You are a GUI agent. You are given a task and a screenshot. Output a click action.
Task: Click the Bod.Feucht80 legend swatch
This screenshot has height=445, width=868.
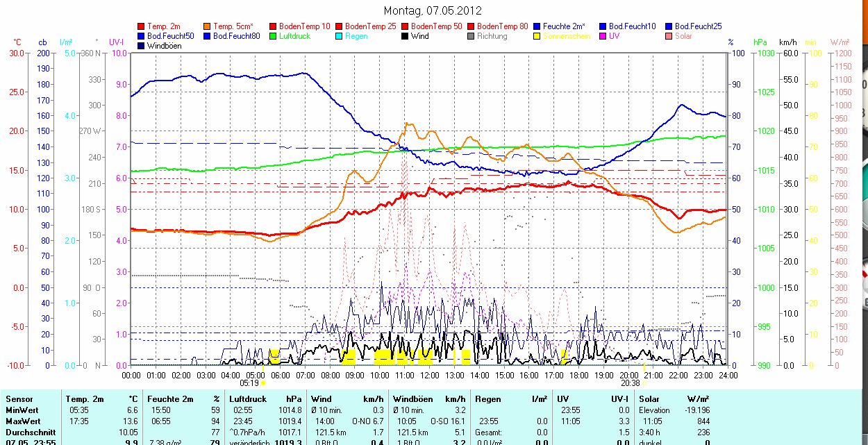pos(207,36)
